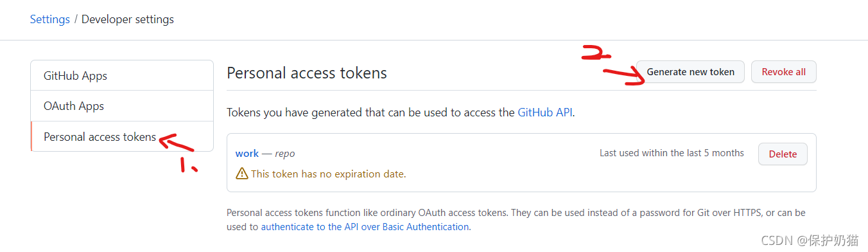Image resolution: width=868 pixels, height=252 pixels.
Task: Delete the work token
Action: [x=783, y=154]
